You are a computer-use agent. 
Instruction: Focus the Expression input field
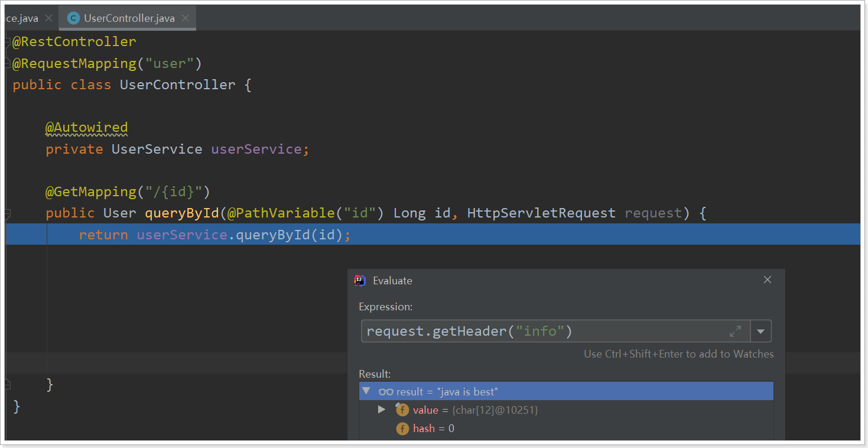pyautogui.click(x=555, y=331)
